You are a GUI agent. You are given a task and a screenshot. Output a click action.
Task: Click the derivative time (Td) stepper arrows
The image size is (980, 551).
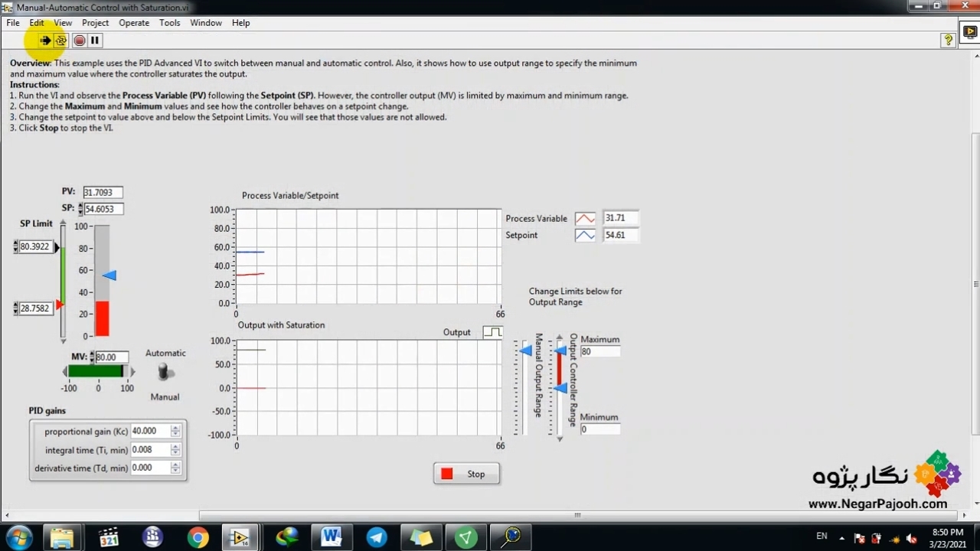coord(176,468)
